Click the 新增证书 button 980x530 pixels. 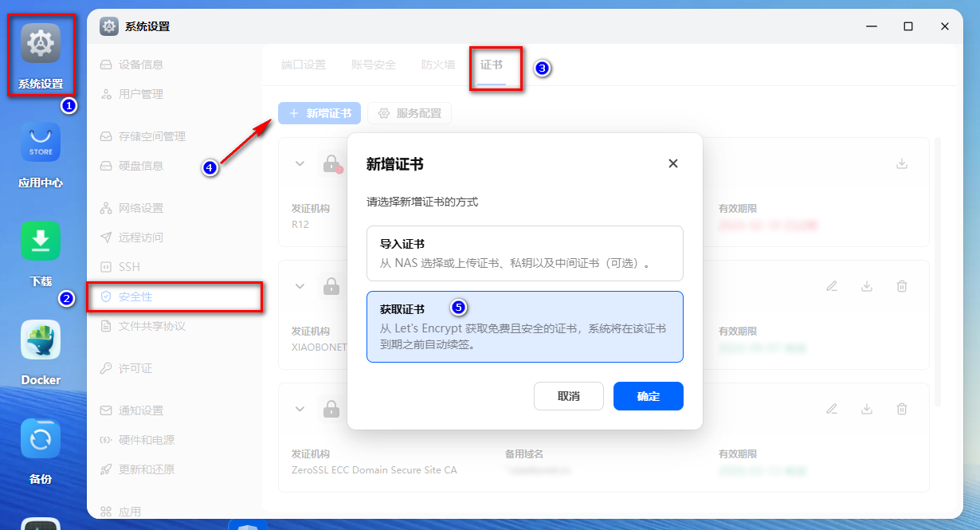click(319, 113)
